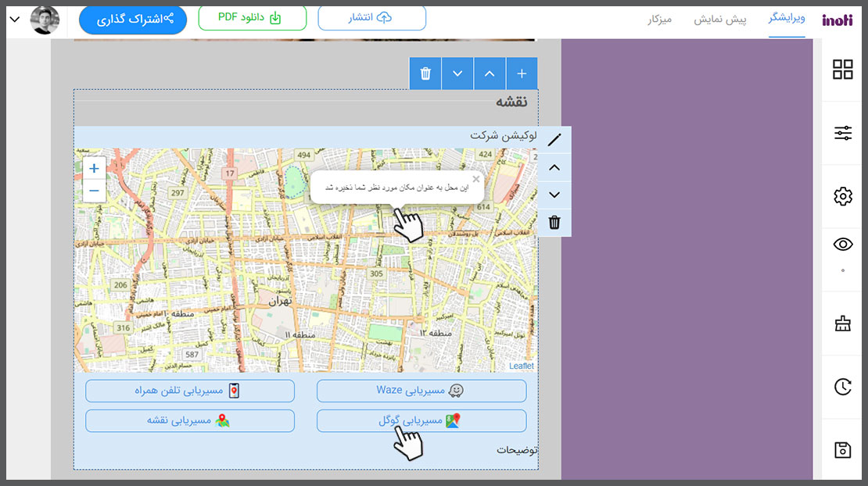Click the دانلود PDF button
Image resolution: width=868 pixels, height=486 pixels.
coord(252,18)
